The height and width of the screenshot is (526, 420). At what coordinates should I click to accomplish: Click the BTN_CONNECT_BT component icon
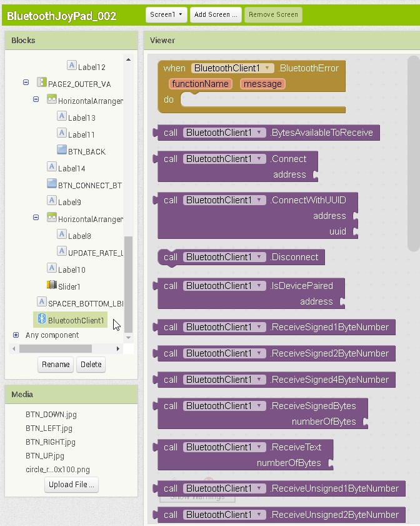[52, 185]
